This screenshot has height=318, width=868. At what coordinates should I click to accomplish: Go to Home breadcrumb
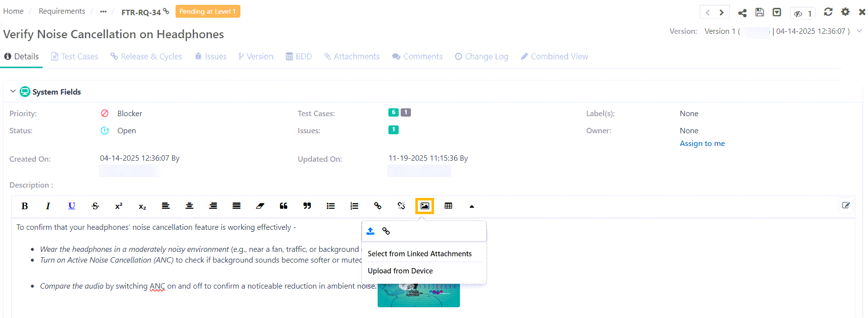coord(13,11)
